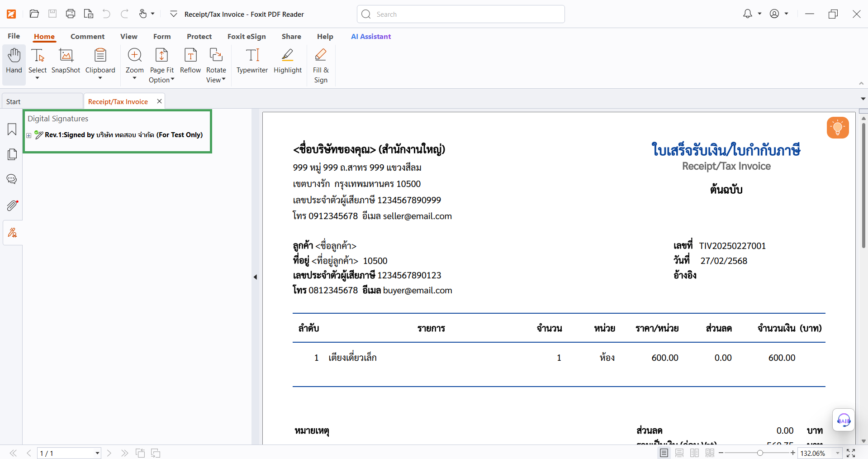Enter full screen reading mode
This screenshot has width=868, height=459.
[851, 453]
